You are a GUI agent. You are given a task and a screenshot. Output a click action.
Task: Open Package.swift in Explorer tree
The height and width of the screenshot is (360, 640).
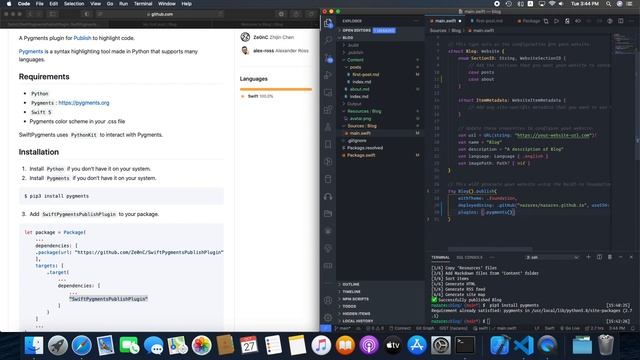(x=361, y=155)
